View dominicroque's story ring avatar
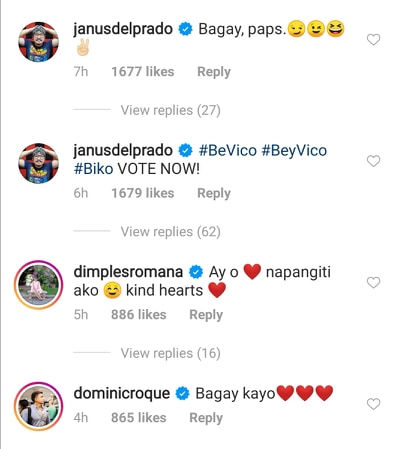Viewport: 405px width, 449px height. (x=38, y=406)
